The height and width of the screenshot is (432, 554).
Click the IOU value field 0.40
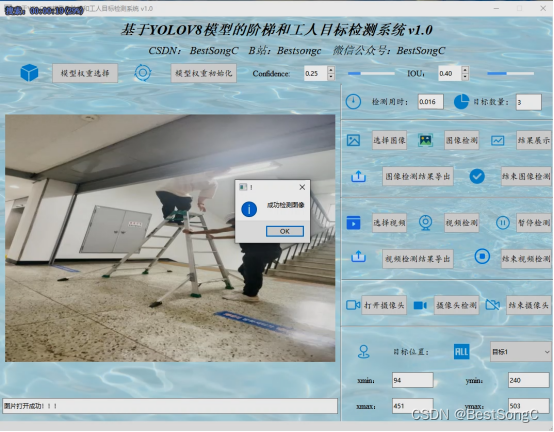(x=450, y=73)
